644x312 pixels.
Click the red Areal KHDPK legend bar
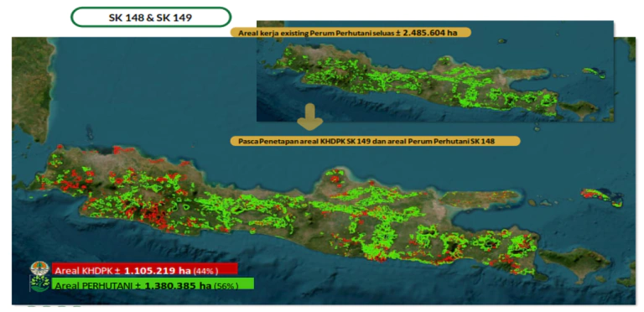[x=144, y=269]
